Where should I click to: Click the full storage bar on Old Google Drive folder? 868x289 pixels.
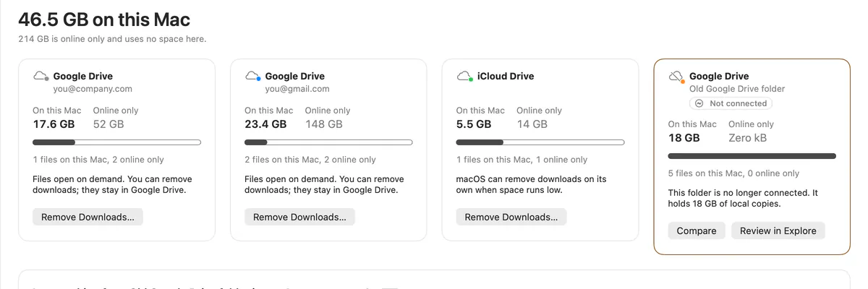pyautogui.click(x=752, y=156)
